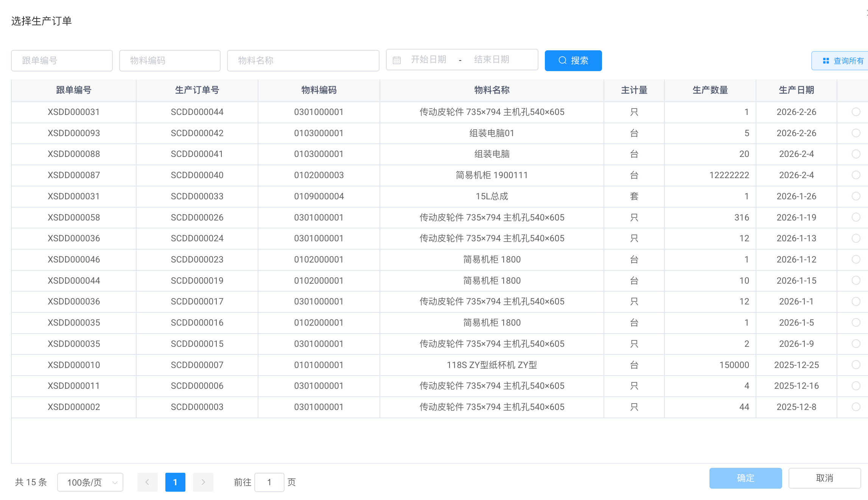Click the 取消 cancel button
Viewport: 868px width, 500px height.
[824, 478]
